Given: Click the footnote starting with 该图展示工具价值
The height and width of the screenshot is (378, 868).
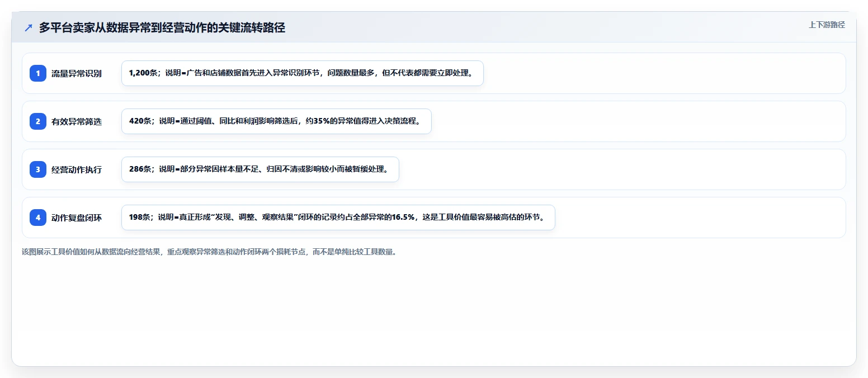Looking at the screenshot, I should pyautogui.click(x=209, y=252).
